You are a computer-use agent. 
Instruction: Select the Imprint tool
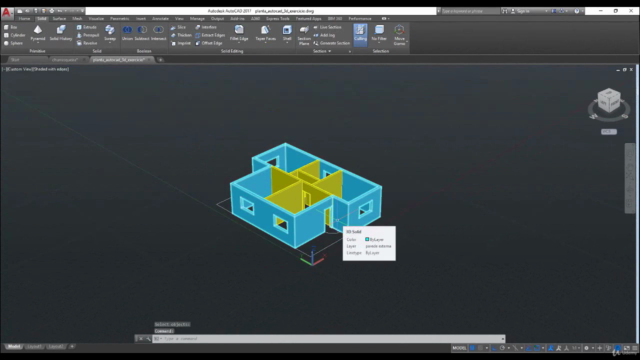(180, 43)
